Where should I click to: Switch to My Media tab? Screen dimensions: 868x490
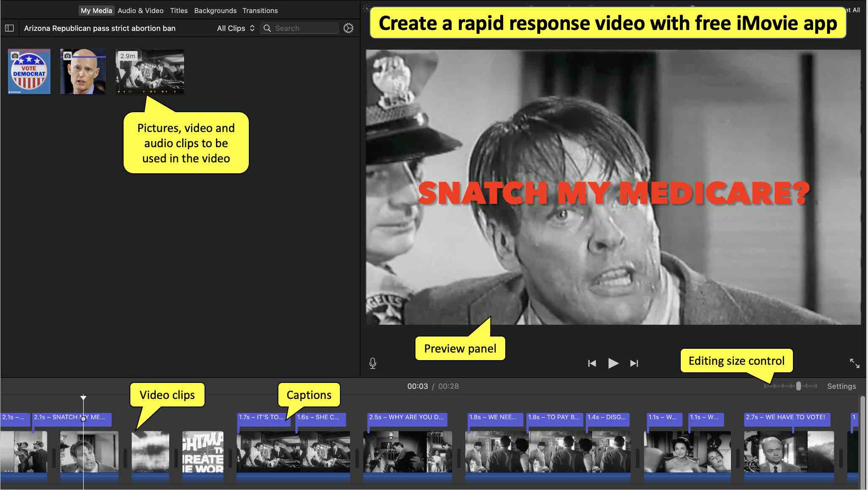(96, 11)
